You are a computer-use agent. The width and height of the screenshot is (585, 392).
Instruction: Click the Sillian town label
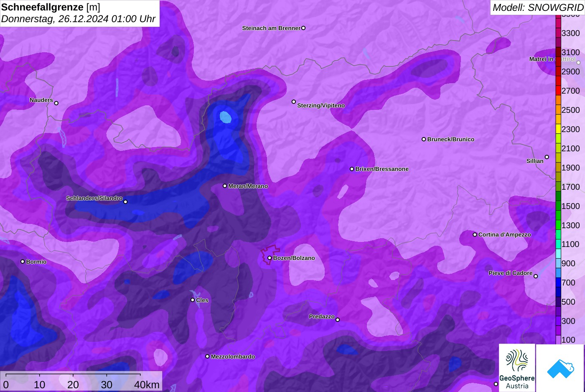[535, 161]
